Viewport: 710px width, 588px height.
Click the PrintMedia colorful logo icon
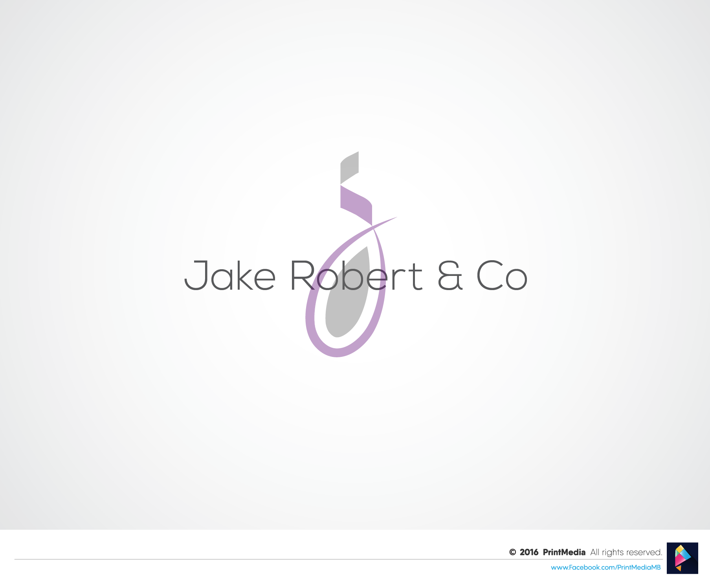[682, 558]
